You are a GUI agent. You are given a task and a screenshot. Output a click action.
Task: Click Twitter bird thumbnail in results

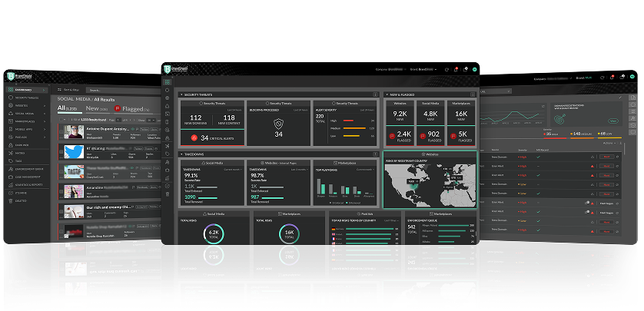pos(74,151)
